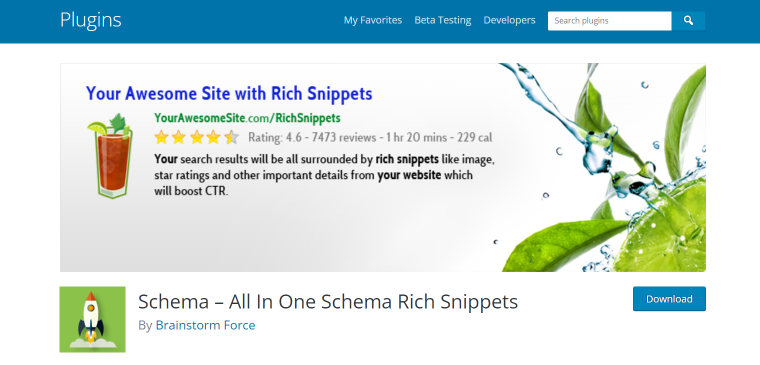
Task: Click the Rating 4.6 – 7473 reviews text
Action: [x=312, y=138]
